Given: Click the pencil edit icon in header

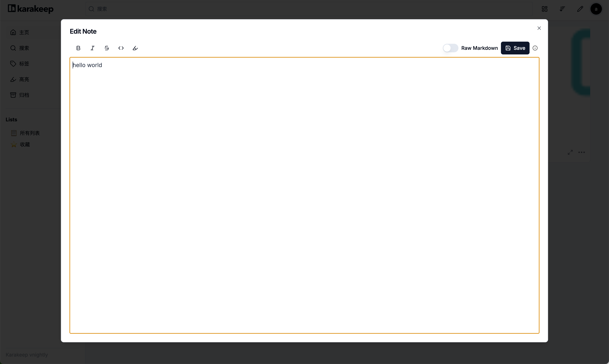Looking at the screenshot, I should [x=580, y=9].
